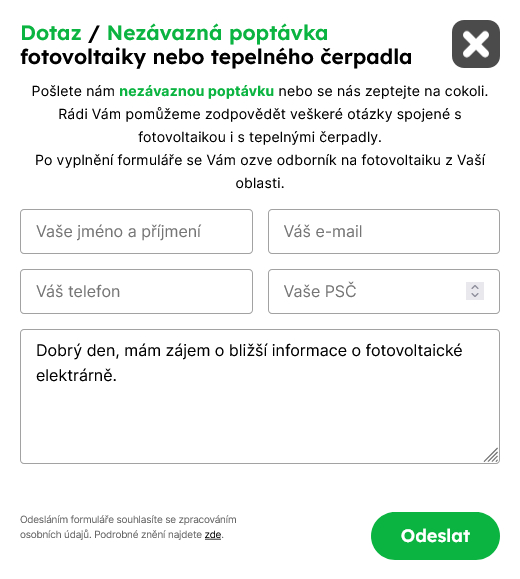This screenshot has width=520, height=579.
Task: Submit form with the Odeslat button
Action: click(x=435, y=536)
